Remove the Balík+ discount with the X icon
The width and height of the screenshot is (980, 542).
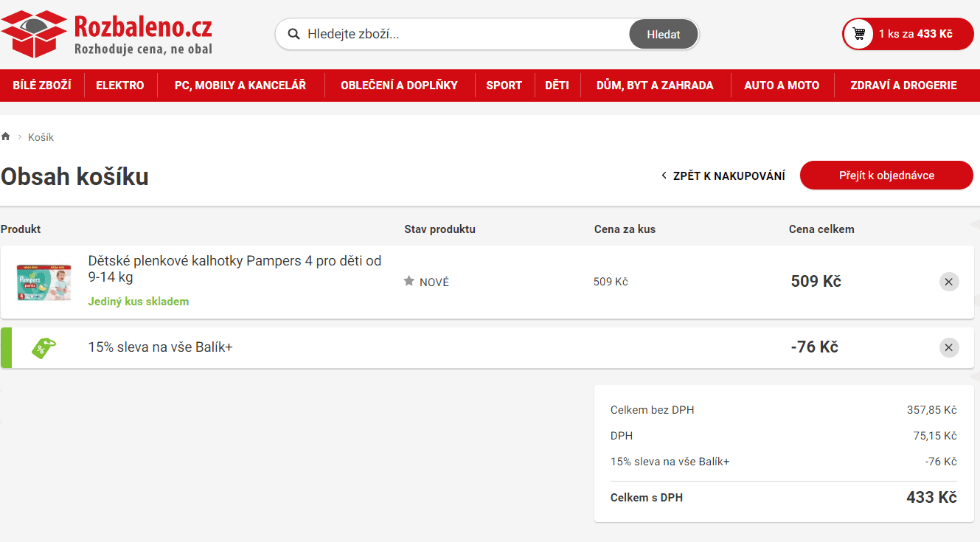pyautogui.click(x=949, y=347)
